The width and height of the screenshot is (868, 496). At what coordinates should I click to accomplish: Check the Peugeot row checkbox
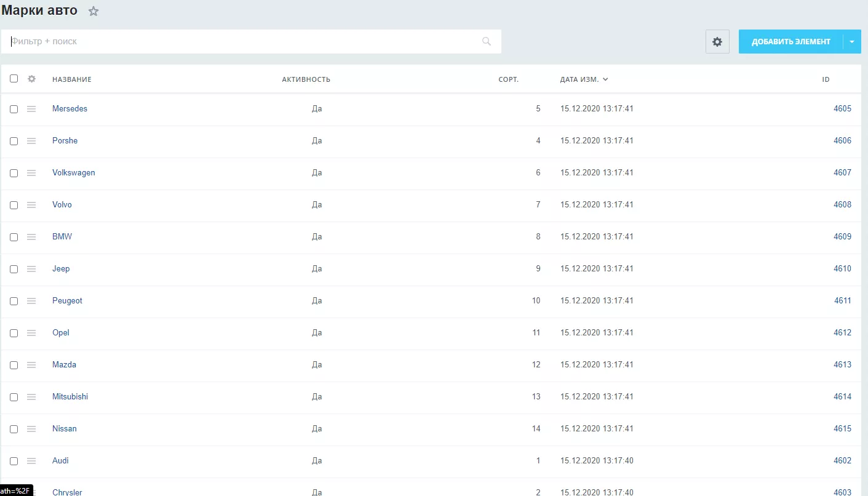14,301
